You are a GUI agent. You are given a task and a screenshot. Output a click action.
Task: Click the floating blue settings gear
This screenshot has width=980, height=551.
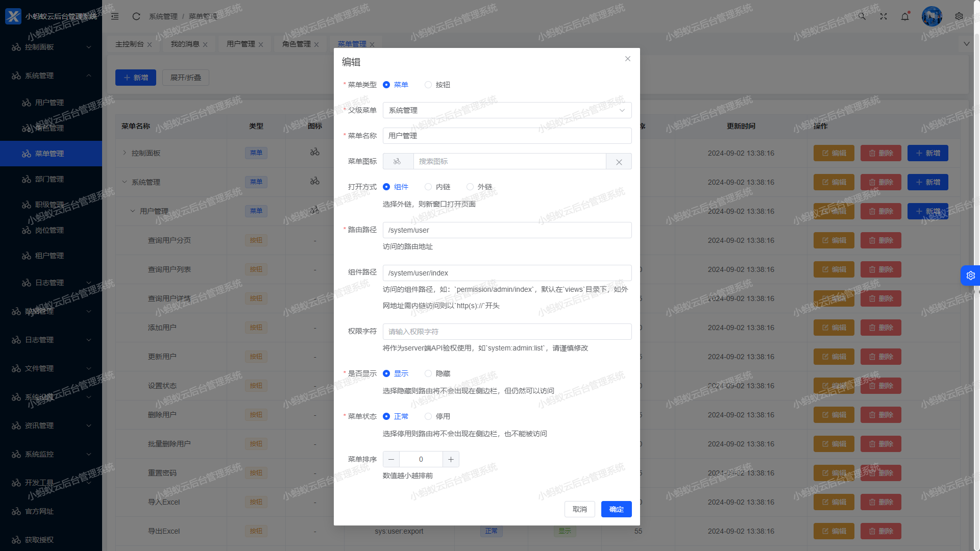click(x=970, y=275)
